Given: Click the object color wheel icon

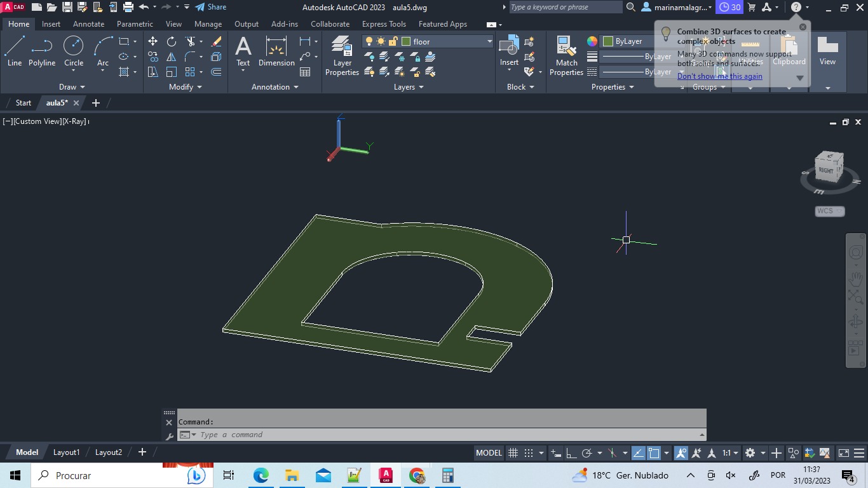Looking at the screenshot, I should pos(592,41).
